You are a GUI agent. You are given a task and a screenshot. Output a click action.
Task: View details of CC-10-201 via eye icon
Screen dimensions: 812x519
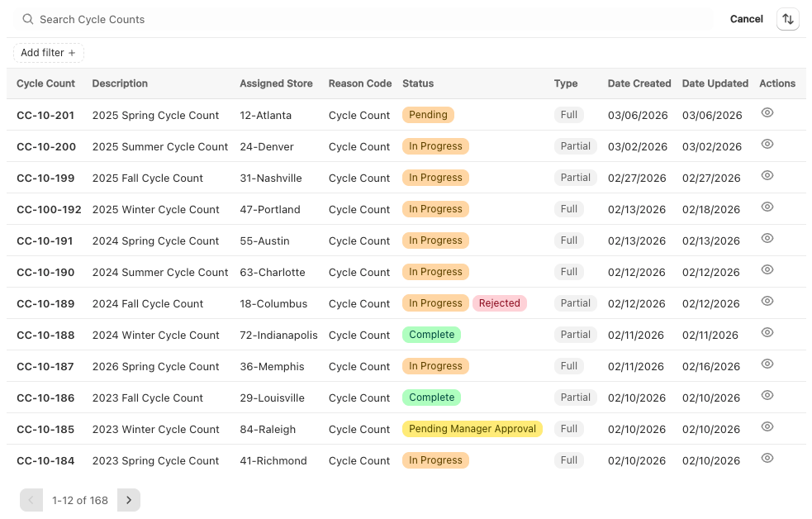(767, 112)
